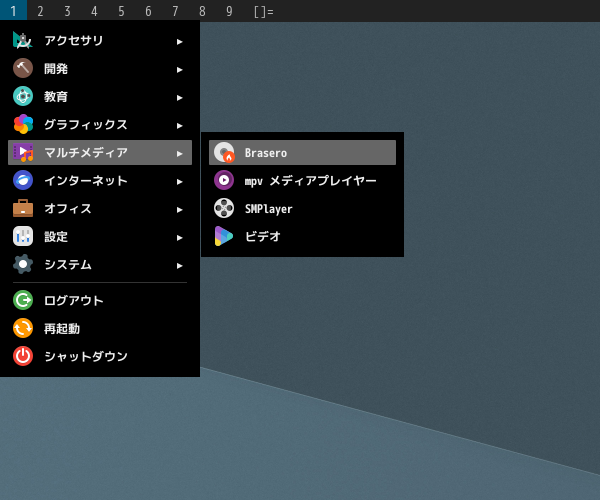This screenshot has width=600, height=500.
Task: Open the インターネット menu entry
Action: click(100, 180)
